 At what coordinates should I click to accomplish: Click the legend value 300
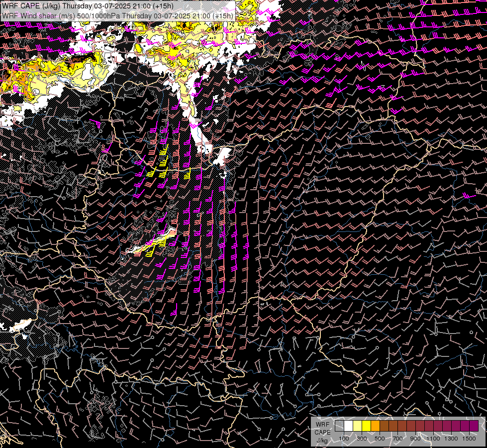pos(362,439)
